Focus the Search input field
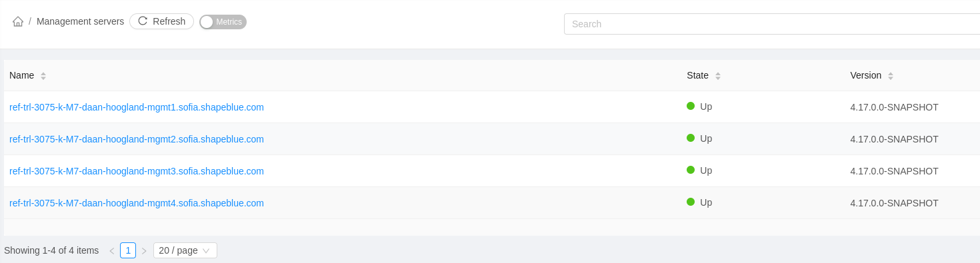Viewport: 980px width, 263px height. click(x=772, y=24)
